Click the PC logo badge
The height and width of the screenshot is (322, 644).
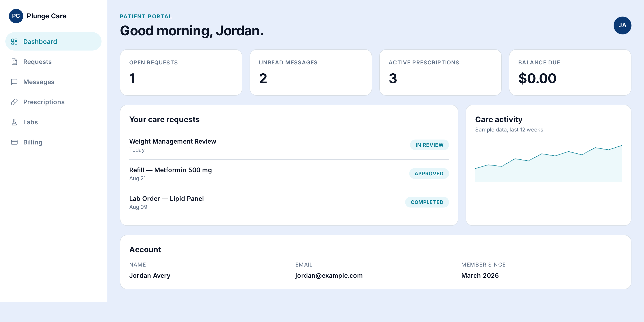(16, 16)
